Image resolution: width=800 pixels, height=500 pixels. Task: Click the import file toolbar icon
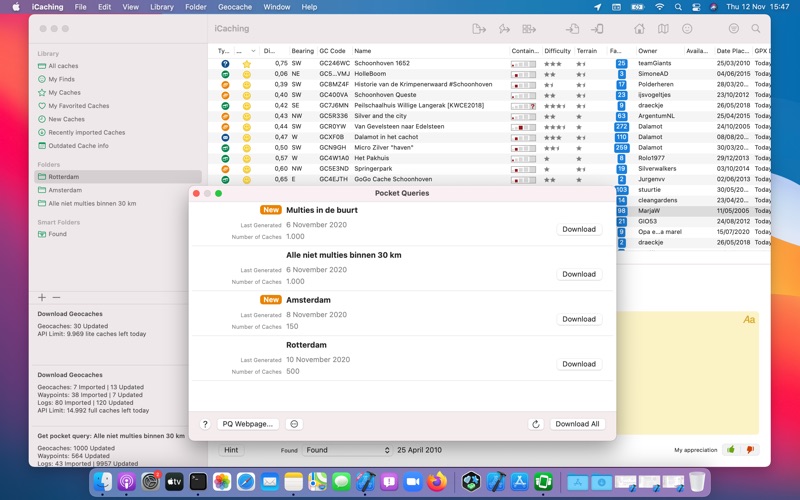(572, 29)
